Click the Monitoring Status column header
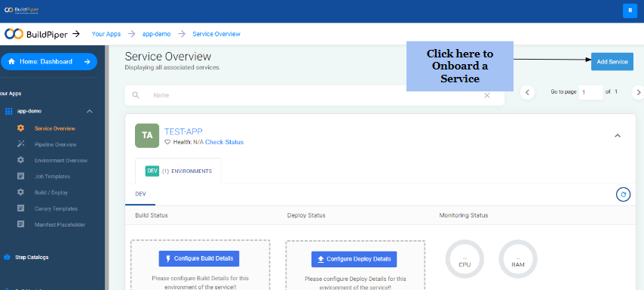The image size is (644, 290). point(464,215)
